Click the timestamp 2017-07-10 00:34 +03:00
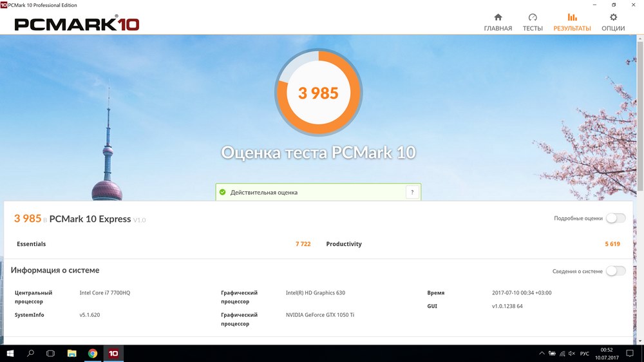The width and height of the screenshot is (644, 362). point(522,292)
